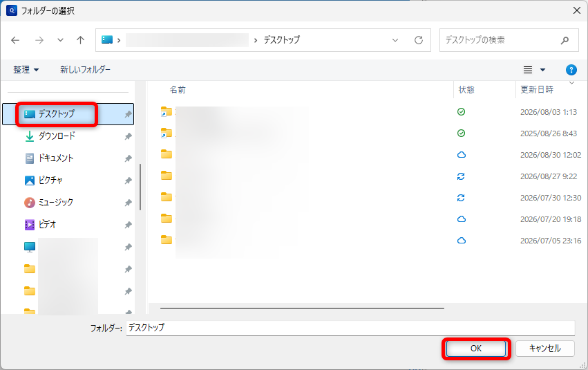Click the horizontal scrollbar of file list
Screen dimensions: 588x370
tap(302, 308)
